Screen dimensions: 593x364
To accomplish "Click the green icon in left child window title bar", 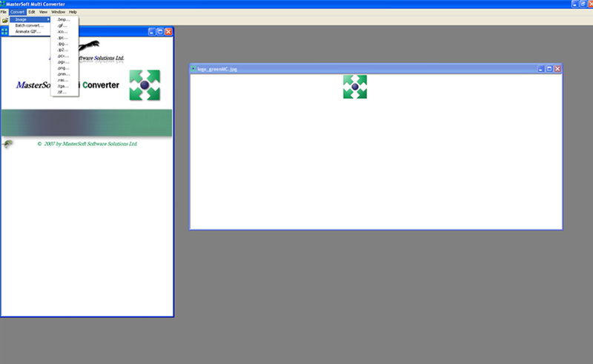I will pos(4,31).
